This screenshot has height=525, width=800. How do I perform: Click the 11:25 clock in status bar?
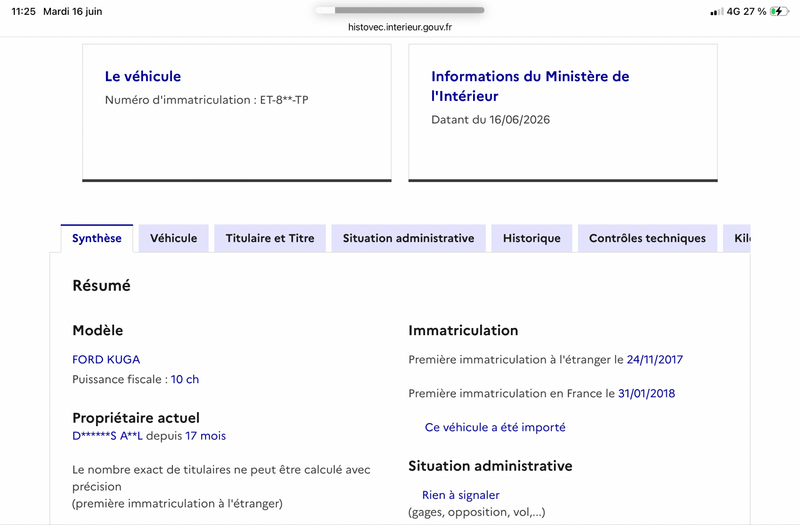[23, 11]
